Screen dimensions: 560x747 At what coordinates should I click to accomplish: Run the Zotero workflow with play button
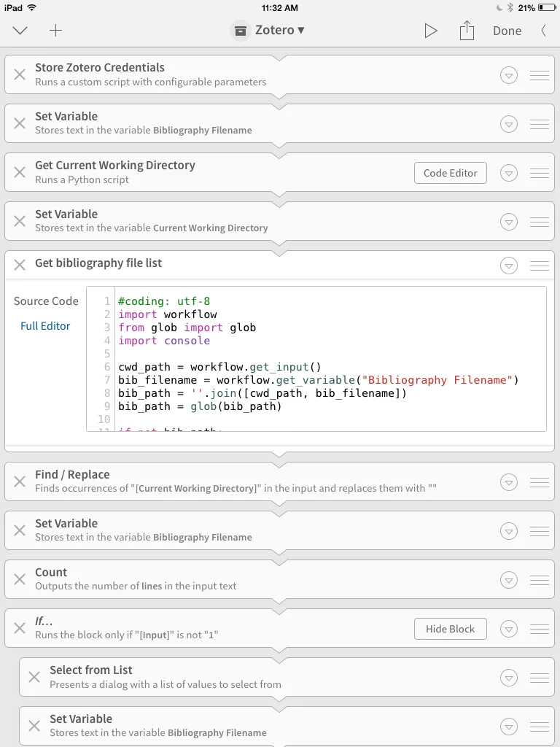coord(430,31)
